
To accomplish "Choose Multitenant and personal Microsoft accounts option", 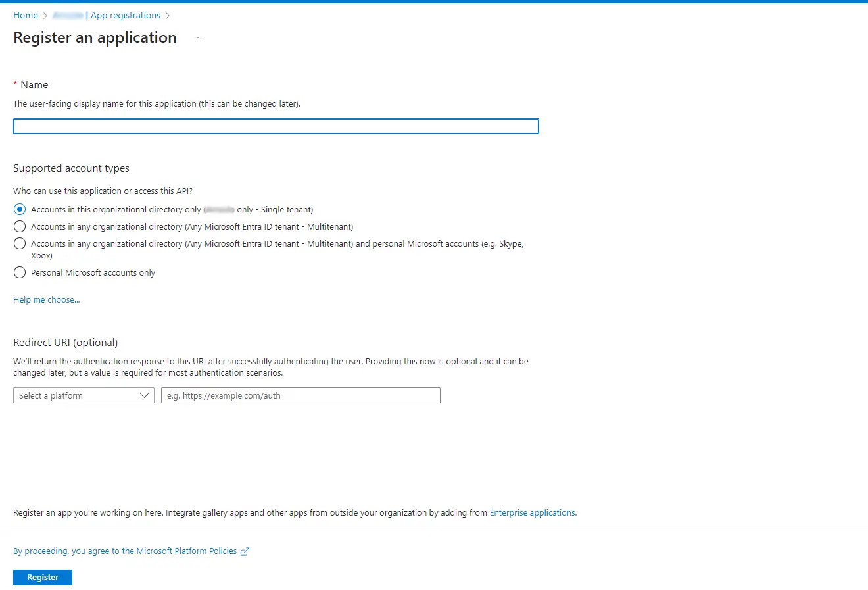I will pyautogui.click(x=20, y=243).
